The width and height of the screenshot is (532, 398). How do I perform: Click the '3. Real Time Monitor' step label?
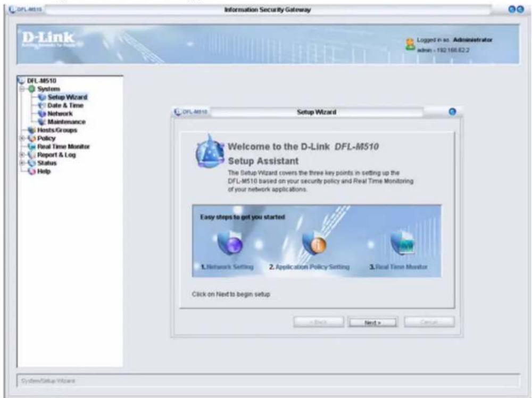coord(398,267)
